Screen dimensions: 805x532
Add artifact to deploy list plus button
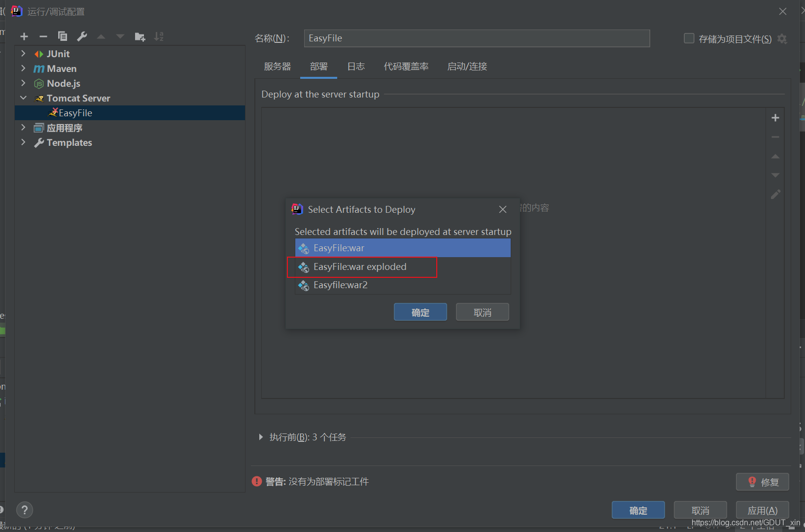(x=775, y=118)
